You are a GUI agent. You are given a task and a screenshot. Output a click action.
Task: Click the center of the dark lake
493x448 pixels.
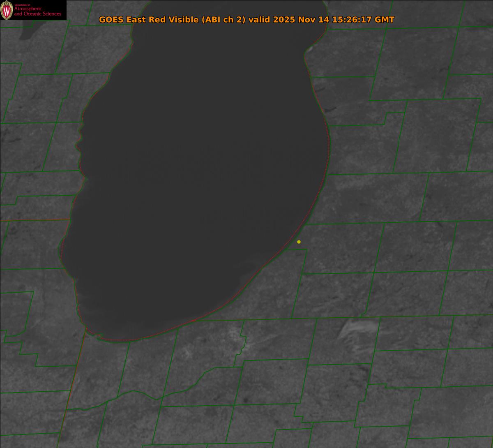pyautogui.click(x=197, y=185)
